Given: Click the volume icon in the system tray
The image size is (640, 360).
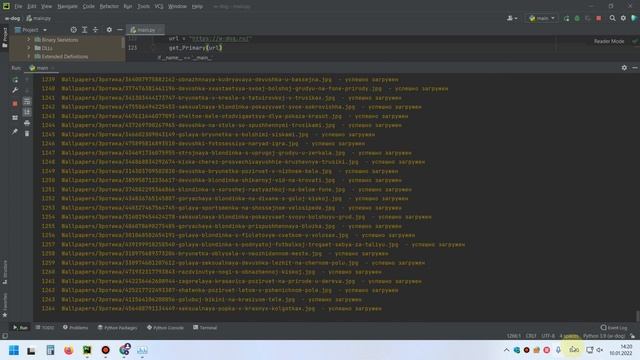Looking at the screenshot, I should coord(600,350).
